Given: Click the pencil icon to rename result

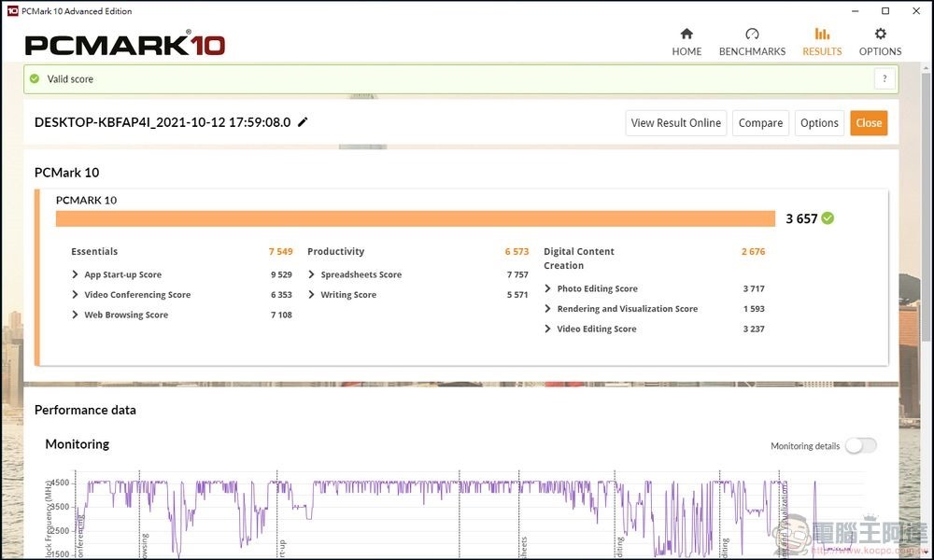Looking at the screenshot, I should (x=303, y=122).
